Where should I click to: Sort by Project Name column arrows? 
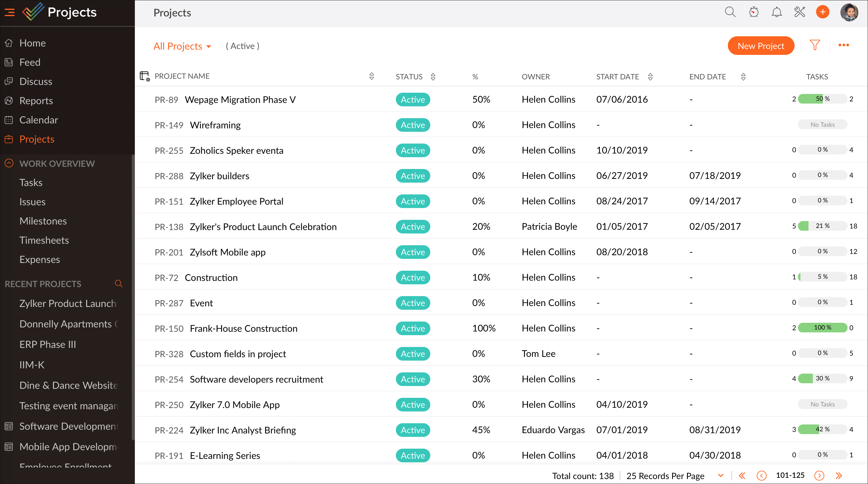pos(371,76)
